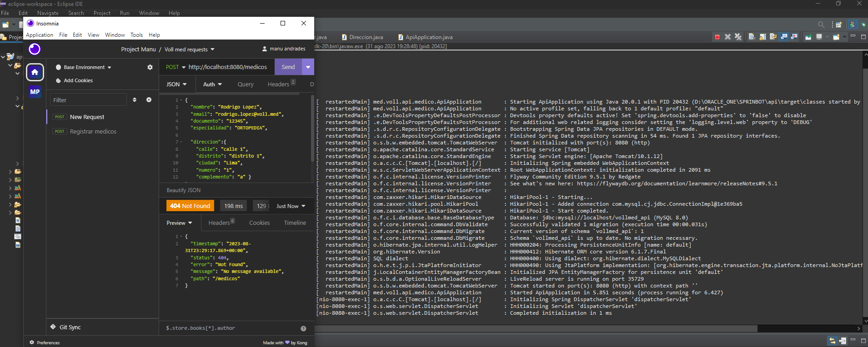Open the POST method dropdown
The width and height of the screenshot is (868, 347).
tap(176, 67)
